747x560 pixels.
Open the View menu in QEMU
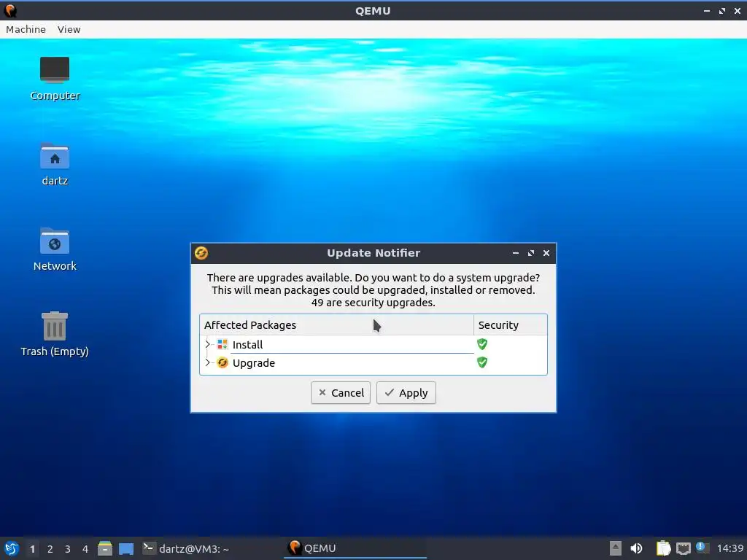point(69,29)
